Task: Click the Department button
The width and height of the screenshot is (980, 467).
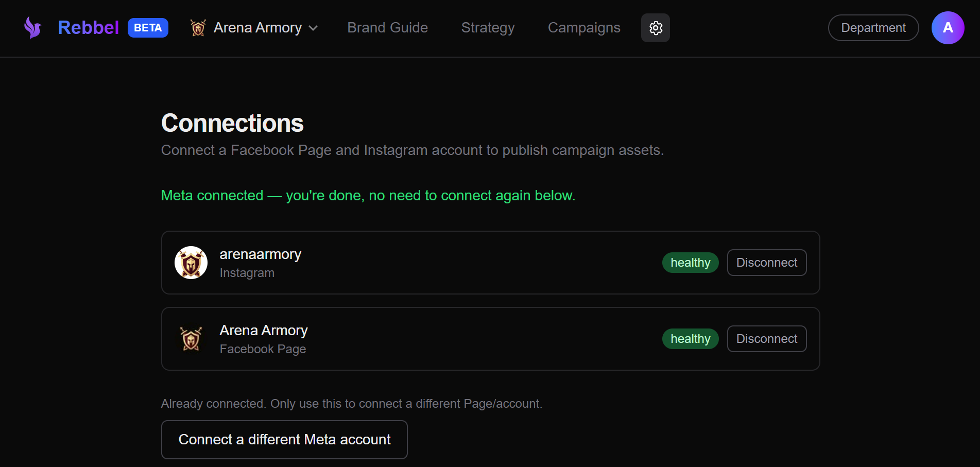Action: tap(873, 28)
